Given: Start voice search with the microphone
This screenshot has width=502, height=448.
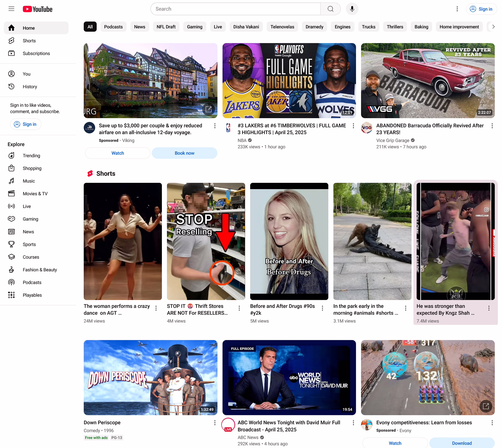Looking at the screenshot, I should coord(352,9).
